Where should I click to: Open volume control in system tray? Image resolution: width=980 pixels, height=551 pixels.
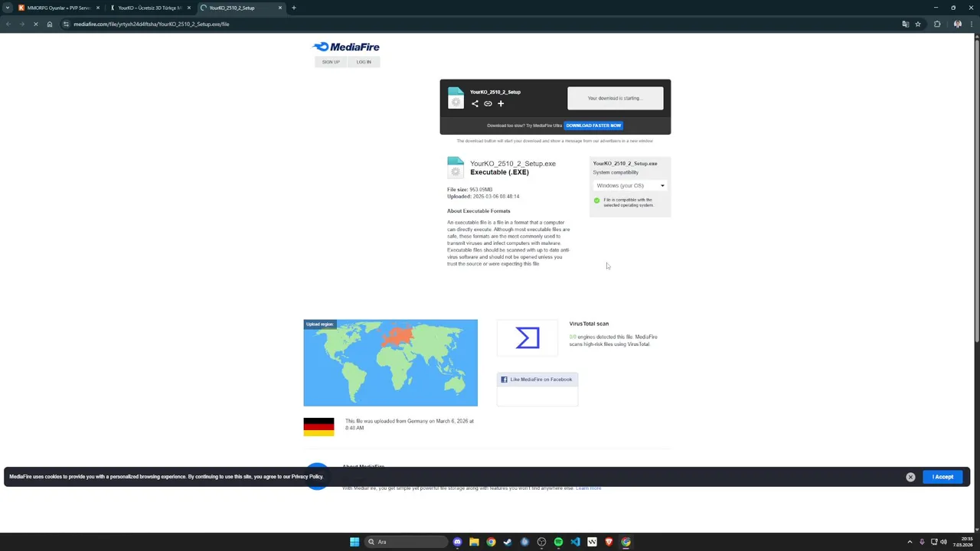pos(943,542)
